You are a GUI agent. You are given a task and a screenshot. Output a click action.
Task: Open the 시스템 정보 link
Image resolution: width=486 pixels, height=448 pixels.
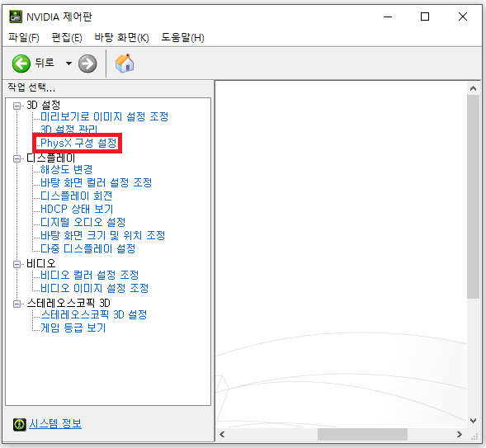point(55,424)
